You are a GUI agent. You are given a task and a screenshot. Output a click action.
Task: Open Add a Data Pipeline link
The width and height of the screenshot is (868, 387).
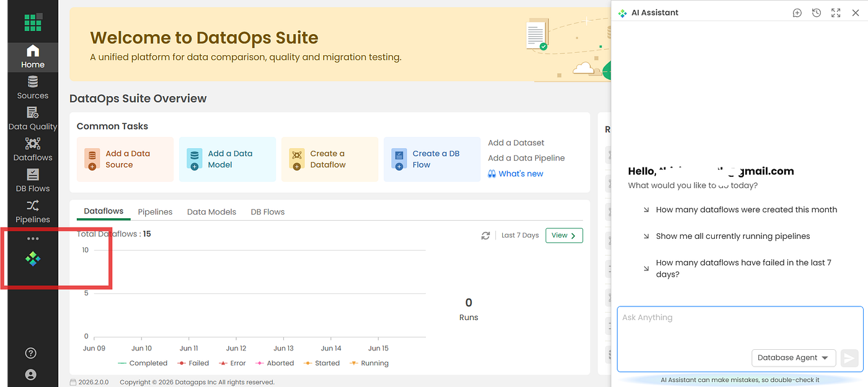[526, 158]
